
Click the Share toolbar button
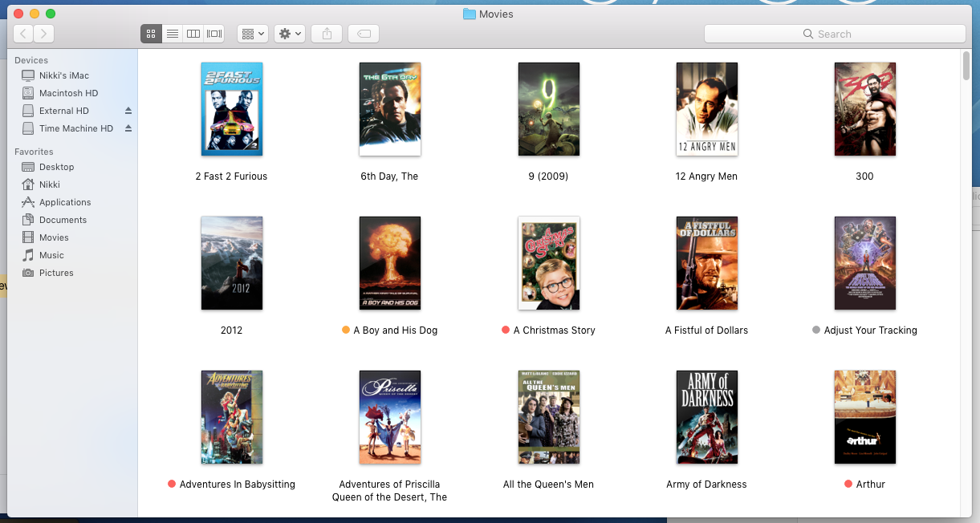pyautogui.click(x=327, y=34)
